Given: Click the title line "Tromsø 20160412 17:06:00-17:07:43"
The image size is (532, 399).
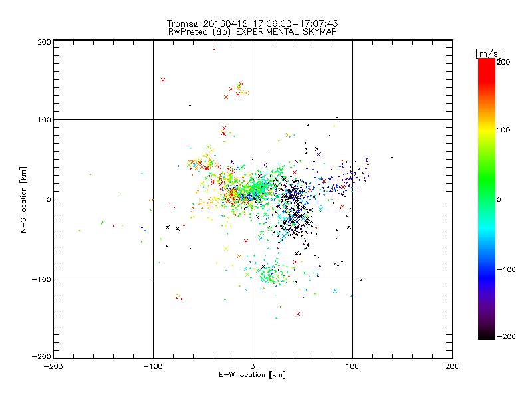Looking at the screenshot, I should point(252,23).
